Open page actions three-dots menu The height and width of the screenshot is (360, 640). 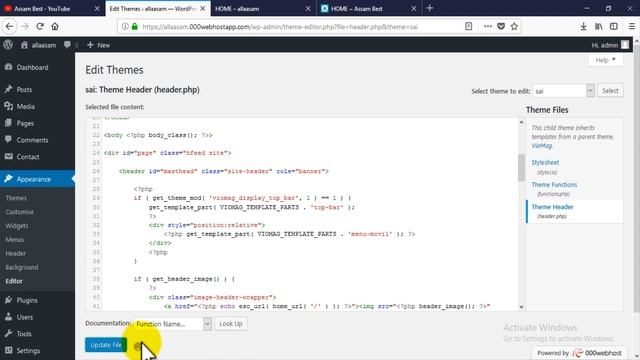tap(487, 27)
